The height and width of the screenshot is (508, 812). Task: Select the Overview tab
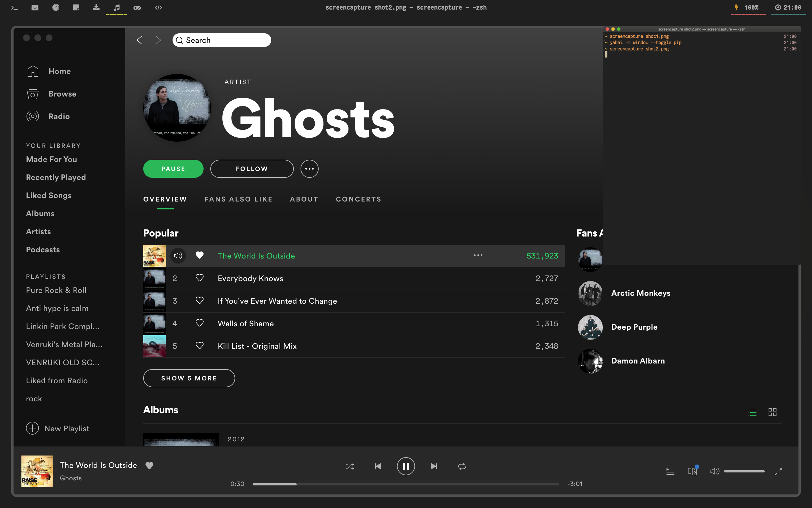click(x=165, y=199)
